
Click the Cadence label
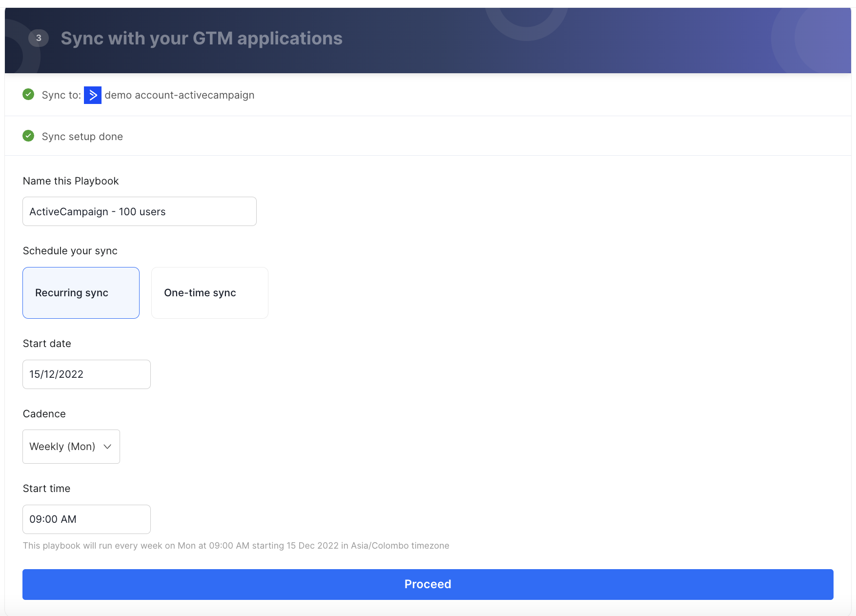pyautogui.click(x=44, y=414)
